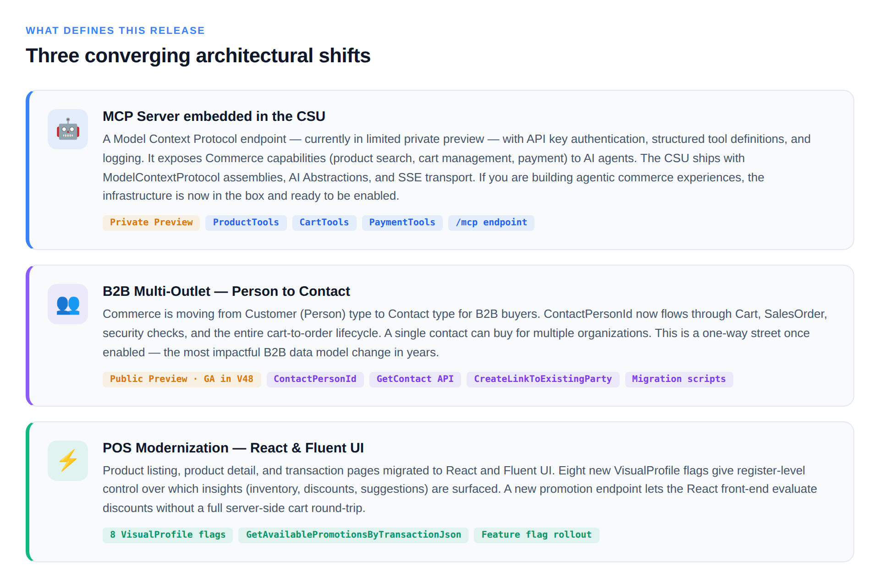Click the Three converging architectural shifts title
Screen dimensions: 880x588
[198, 56]
